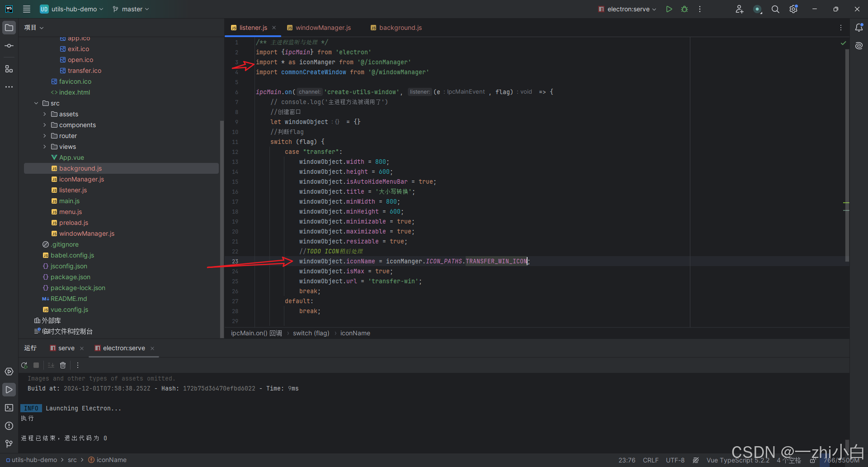Open main.js in the project tree

point(69,201)
